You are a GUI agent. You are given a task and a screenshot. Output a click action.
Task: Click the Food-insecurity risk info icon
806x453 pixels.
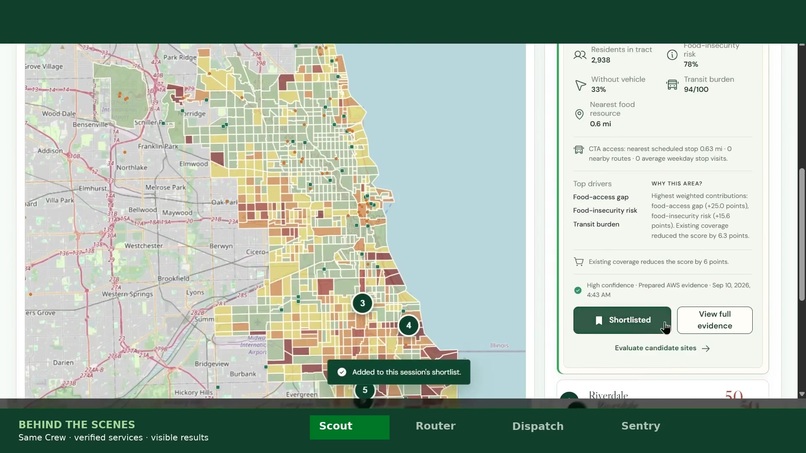coord(672,55)
